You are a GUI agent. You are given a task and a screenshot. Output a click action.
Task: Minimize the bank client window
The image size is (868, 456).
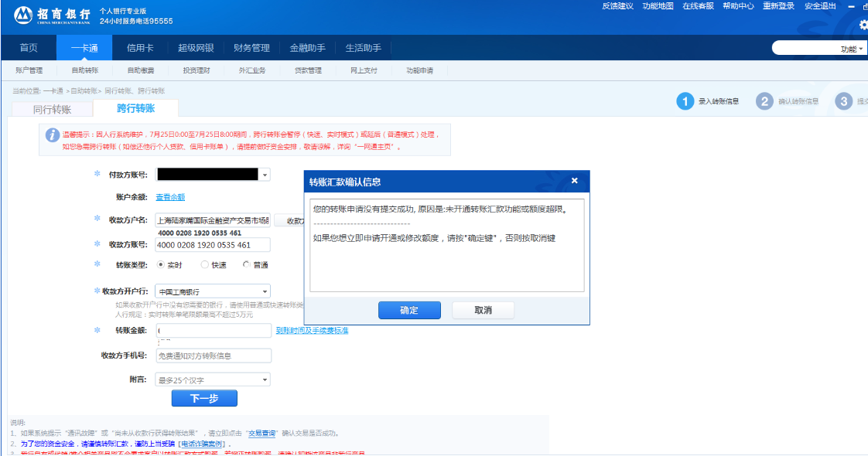[x=852, y=6]
